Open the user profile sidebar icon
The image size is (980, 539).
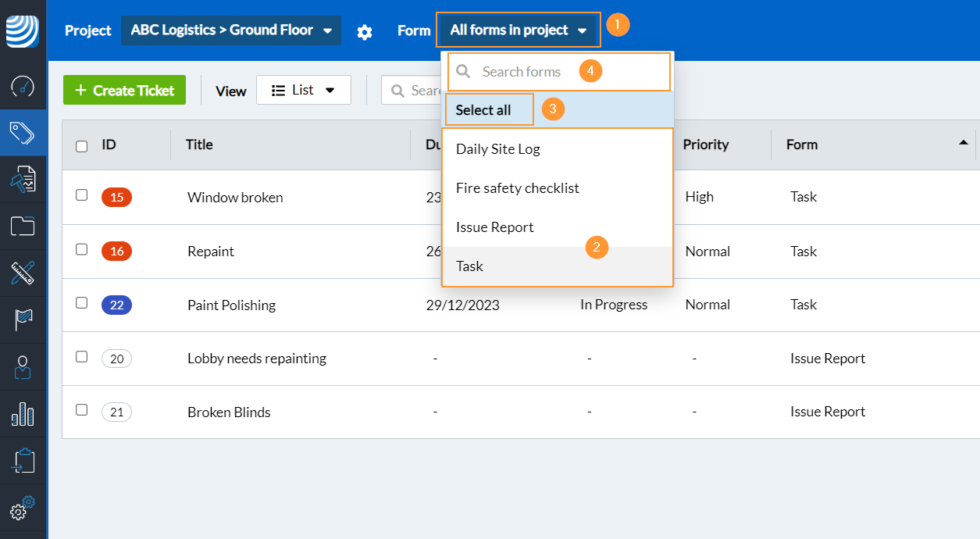[x=23, y=367]
